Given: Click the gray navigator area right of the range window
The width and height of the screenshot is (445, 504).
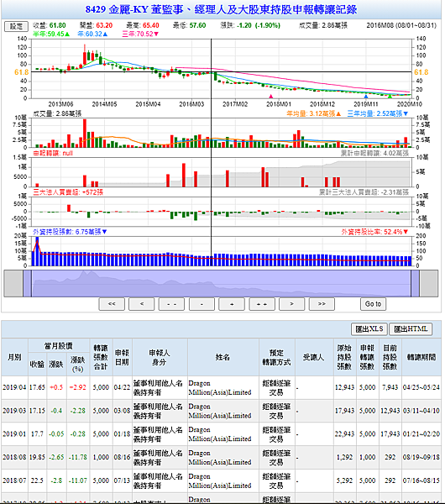Looking at the screenshot, I should pyautogui.click(x=429, y=284).
